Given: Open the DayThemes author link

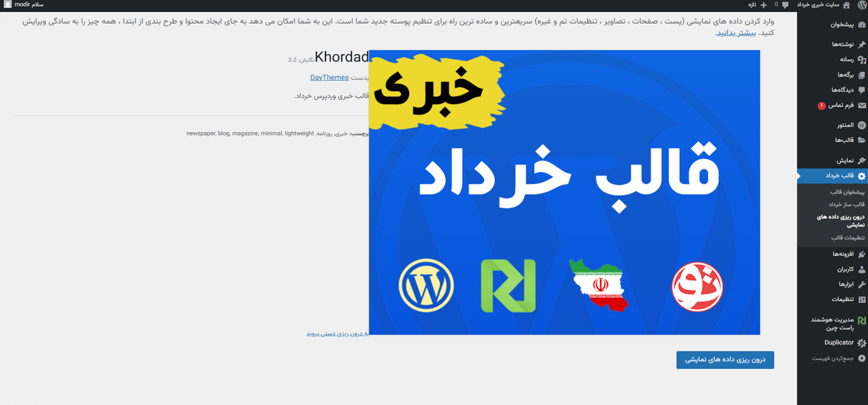Looking at the screenshot, I should [329, 78].
